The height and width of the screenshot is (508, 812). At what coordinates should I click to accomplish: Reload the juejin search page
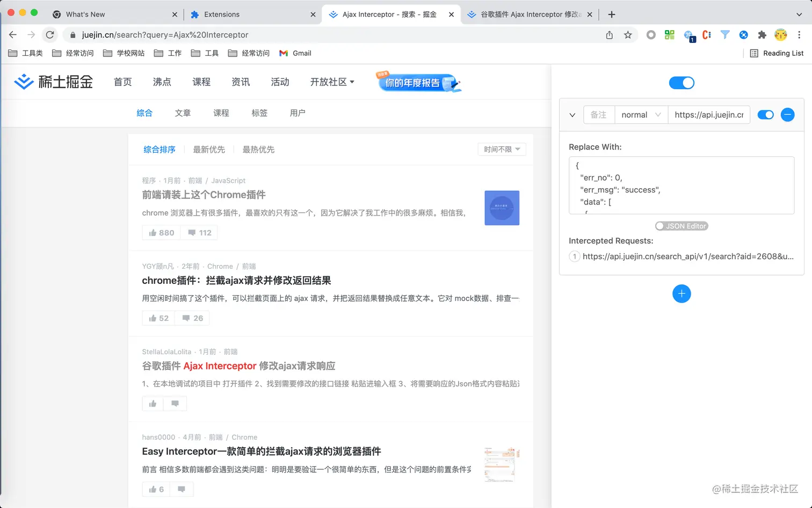pos(50,35)
